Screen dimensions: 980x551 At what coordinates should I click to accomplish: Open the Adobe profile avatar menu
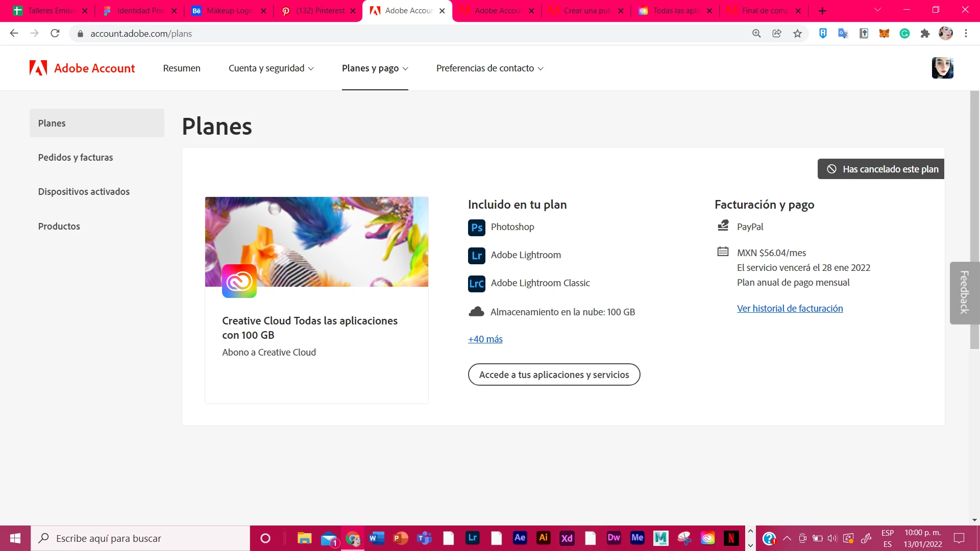click(943, 68)
